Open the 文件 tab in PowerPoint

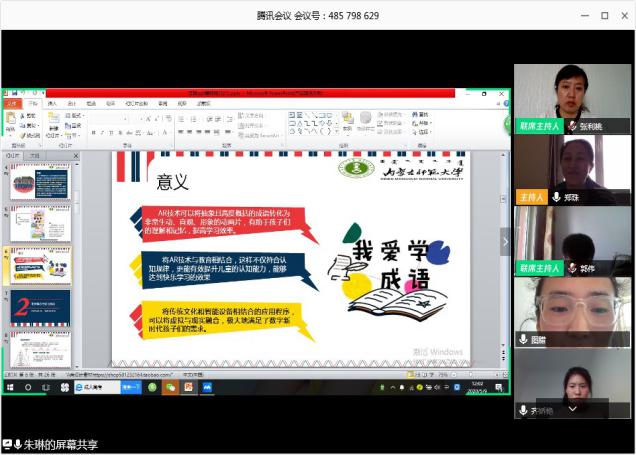click(x=11, y=103)
